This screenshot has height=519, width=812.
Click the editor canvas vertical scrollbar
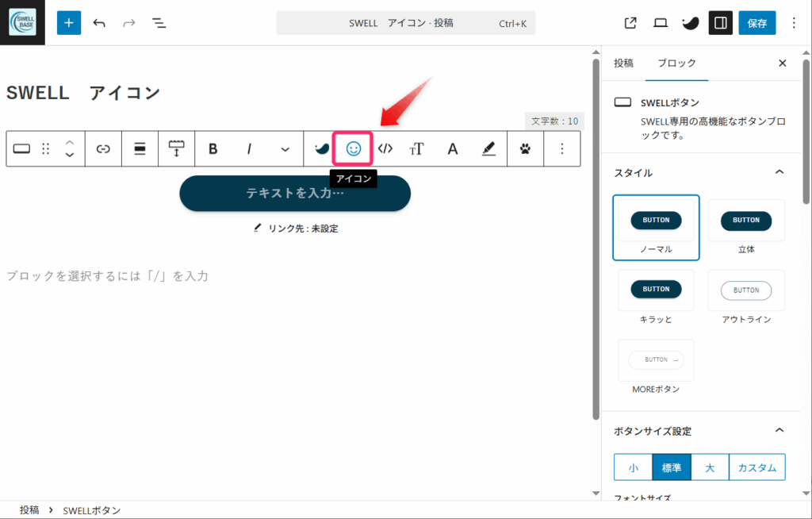tap(596, 239)
